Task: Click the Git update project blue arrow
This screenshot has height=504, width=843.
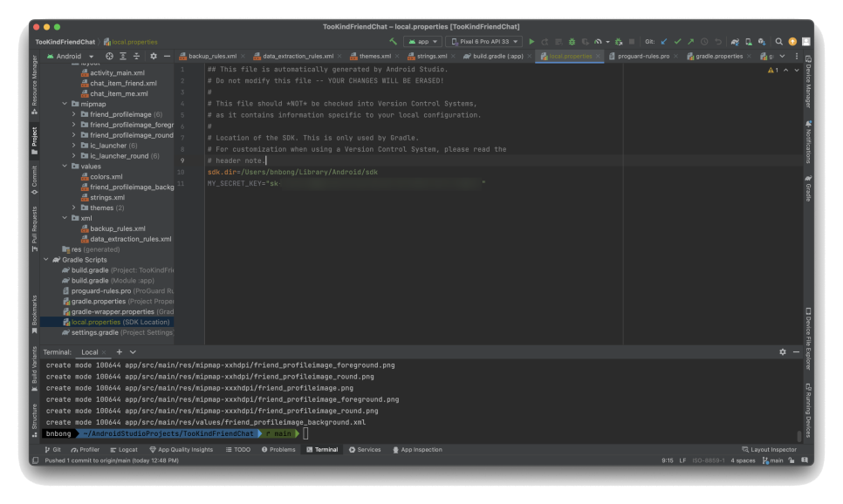Action: (664, 41)
